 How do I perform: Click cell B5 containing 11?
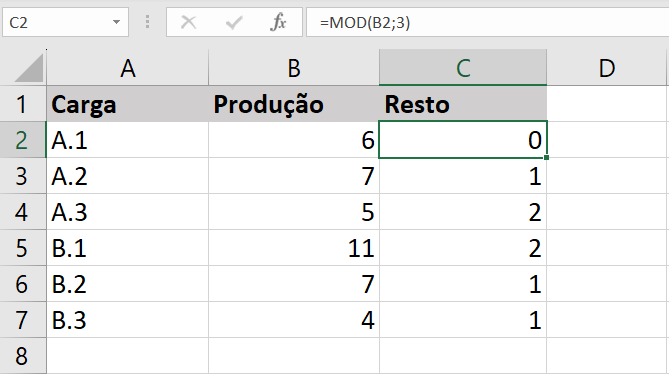pos(294,248)
